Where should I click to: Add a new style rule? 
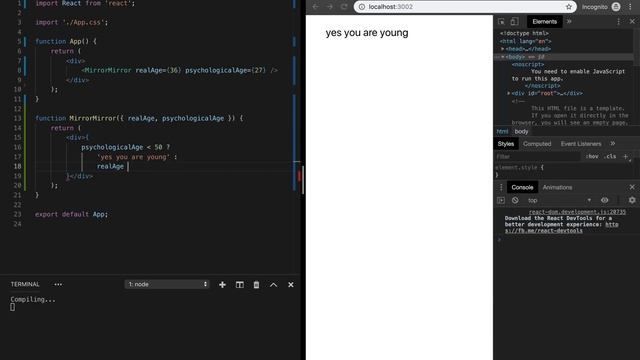click(625, 157)
